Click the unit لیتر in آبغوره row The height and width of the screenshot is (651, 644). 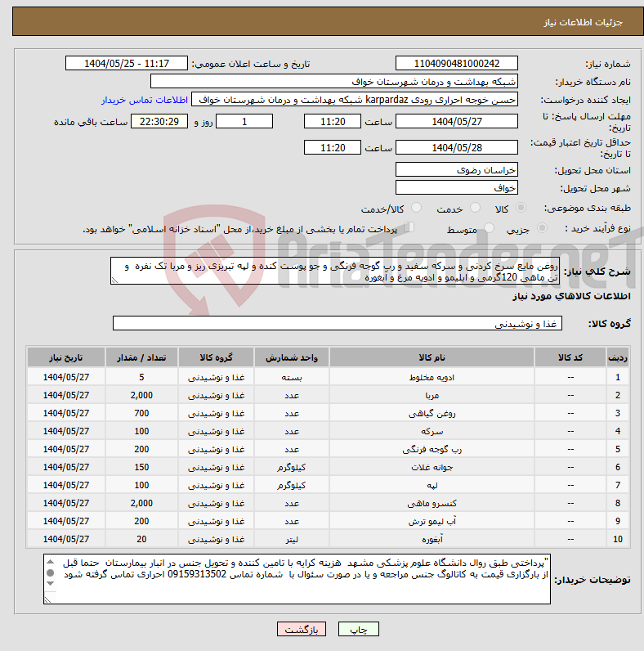(x=292, y=539)
